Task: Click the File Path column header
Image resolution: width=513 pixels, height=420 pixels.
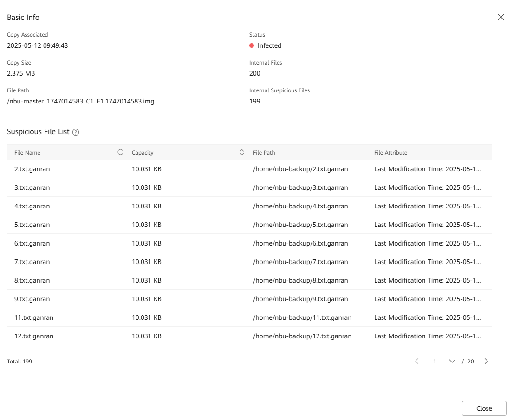Action: tap(264, 152)
